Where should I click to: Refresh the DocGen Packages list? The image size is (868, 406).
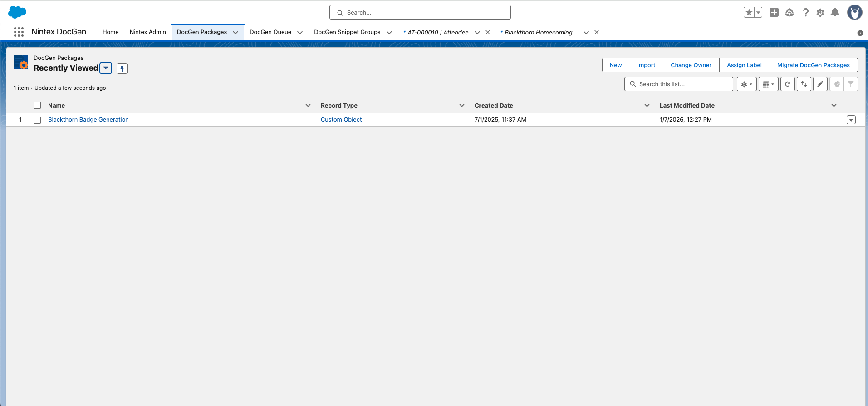tap(788, 84)
